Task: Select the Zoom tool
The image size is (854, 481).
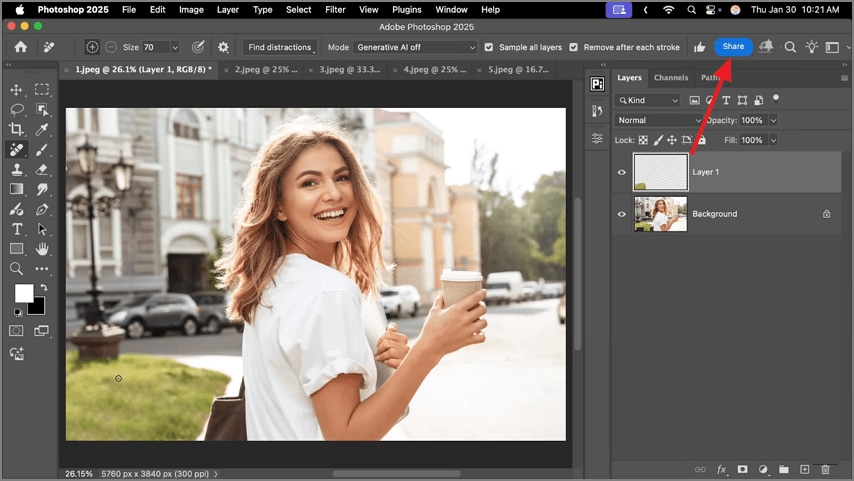Action: (x=16, y=269)
